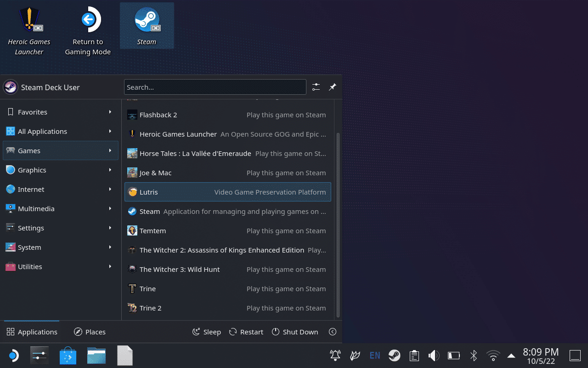Launch The Witcher 3: Wild Hunt

click(228, 269)
